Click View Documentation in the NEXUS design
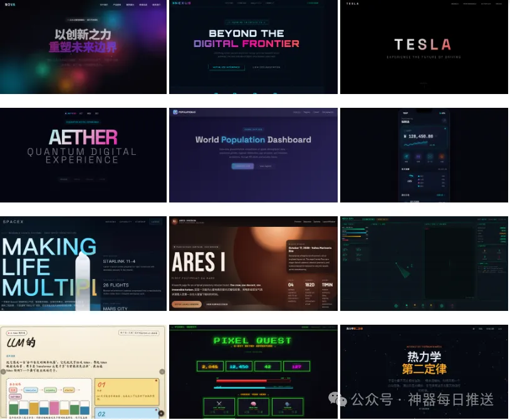 click(266, 67)
